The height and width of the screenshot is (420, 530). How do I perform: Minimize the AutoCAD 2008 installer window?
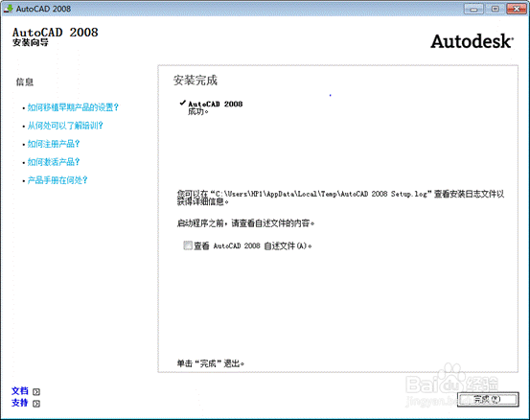[x=473, y=10]
